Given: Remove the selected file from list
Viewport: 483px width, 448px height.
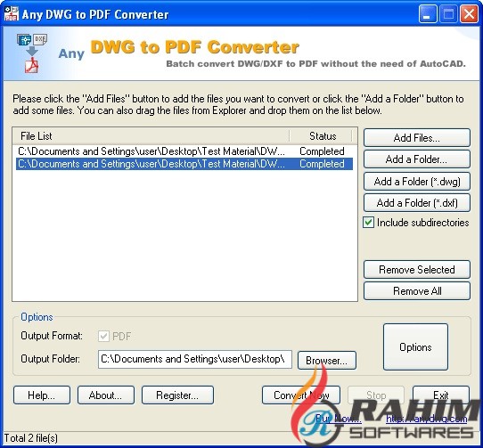Looking at the screenshot, I should [417, 269].
